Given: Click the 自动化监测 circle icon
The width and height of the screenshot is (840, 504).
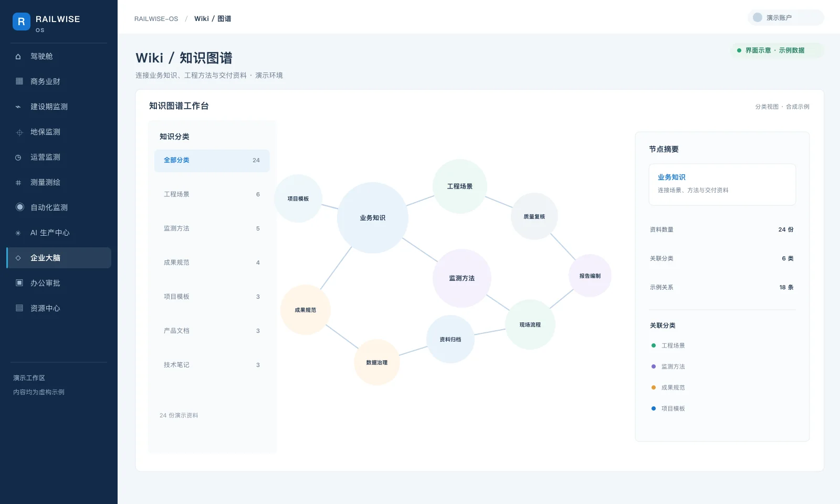Looking at the screenshot, I should (x=20, y=207).
